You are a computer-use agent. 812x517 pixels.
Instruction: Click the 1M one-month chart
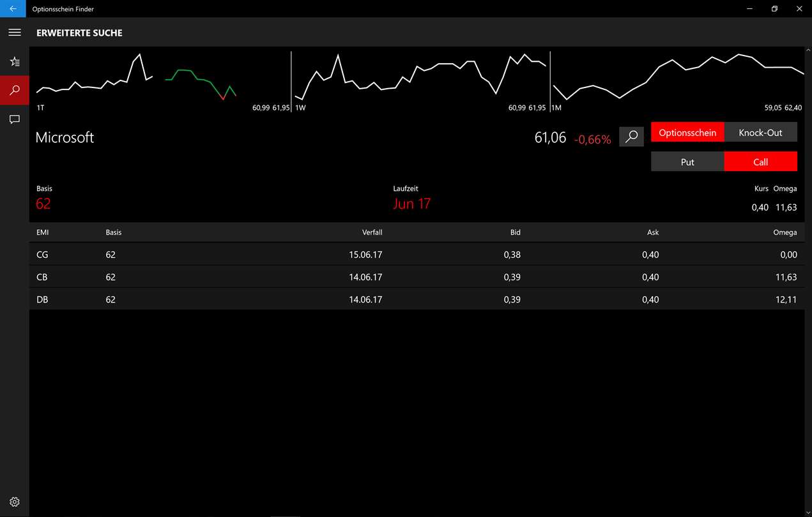[x=677, y=82]
